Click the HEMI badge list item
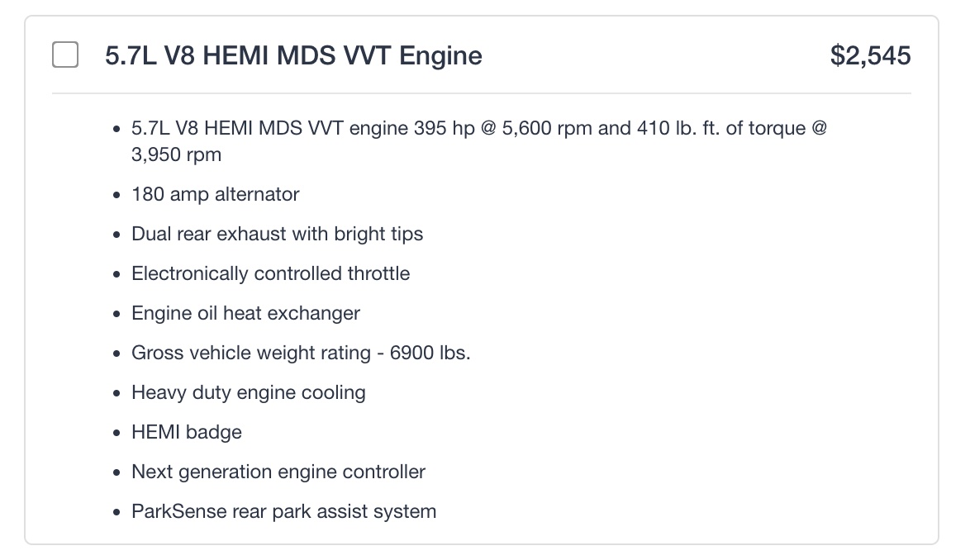The image size is (970, 560). (187, 432)
